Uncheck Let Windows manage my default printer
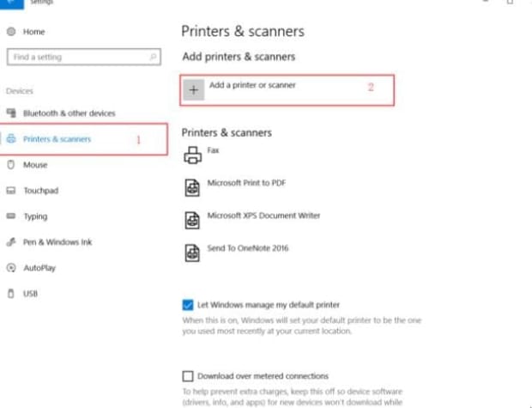This screenshot has width=532, height=408. [x=188, y=305]
